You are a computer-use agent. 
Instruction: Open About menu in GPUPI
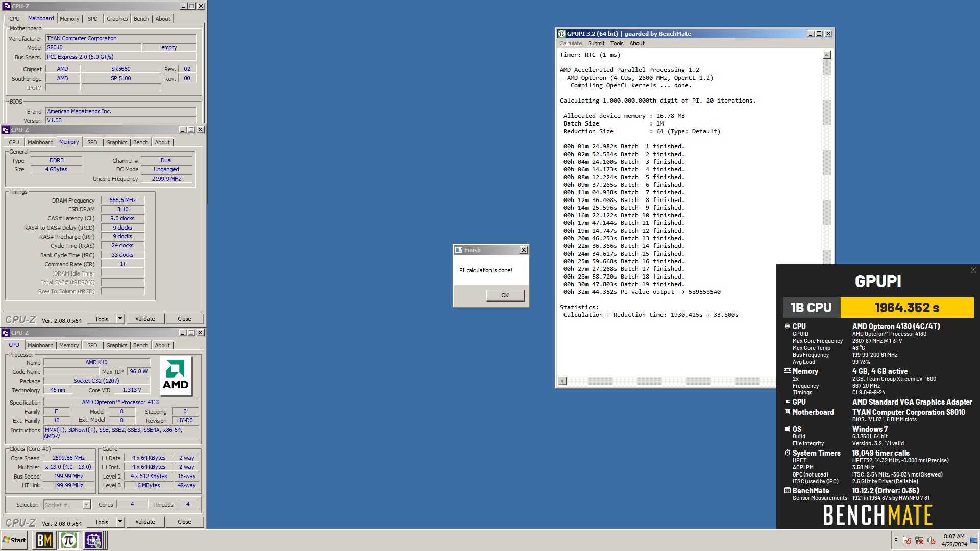636,43
